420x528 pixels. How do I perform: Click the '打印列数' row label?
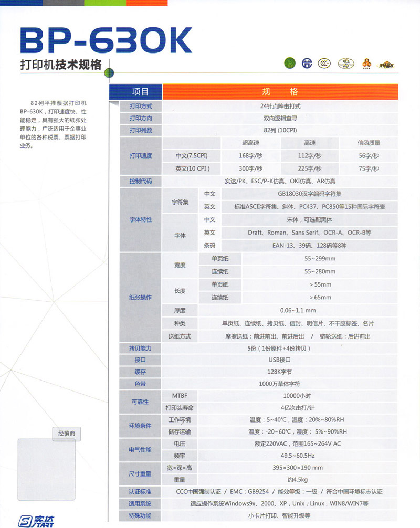(x=141, y=130)
